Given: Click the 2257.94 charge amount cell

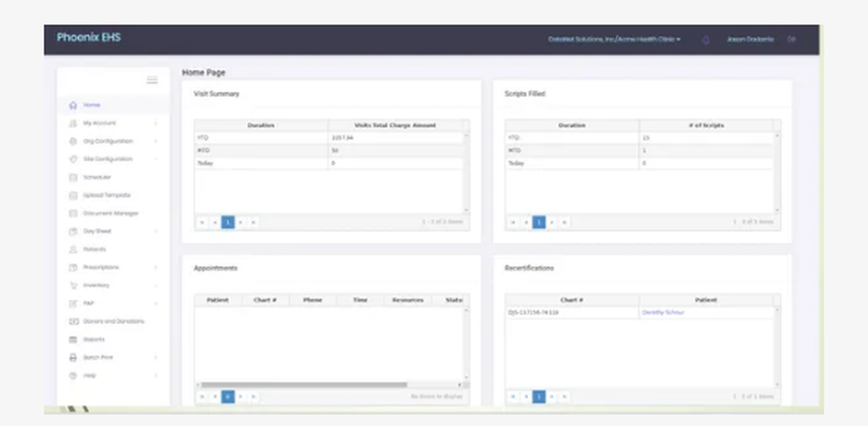Looking at the screenshot, I should tap(395, 138).
